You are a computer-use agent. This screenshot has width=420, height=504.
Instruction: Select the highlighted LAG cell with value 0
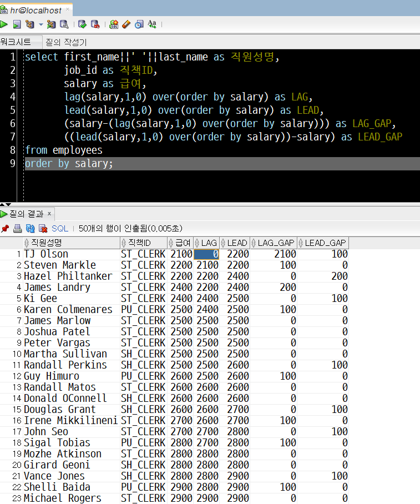(206, 254)
